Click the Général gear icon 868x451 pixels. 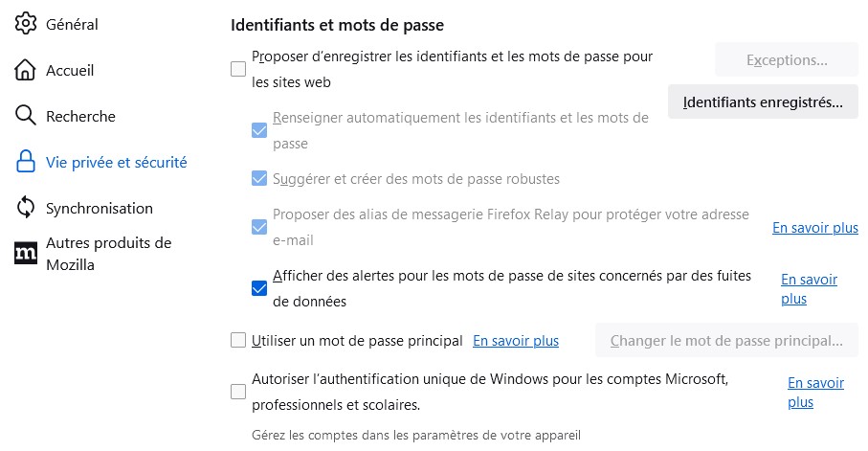pos(26,24)
